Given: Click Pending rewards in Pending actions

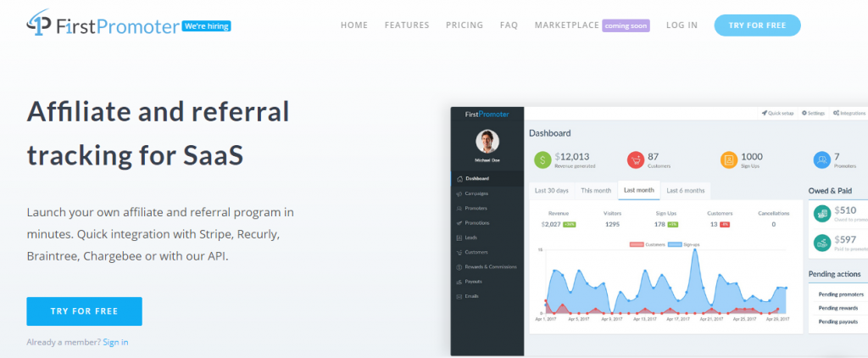Looking at the screenshot, I should (x=838, y=308).
